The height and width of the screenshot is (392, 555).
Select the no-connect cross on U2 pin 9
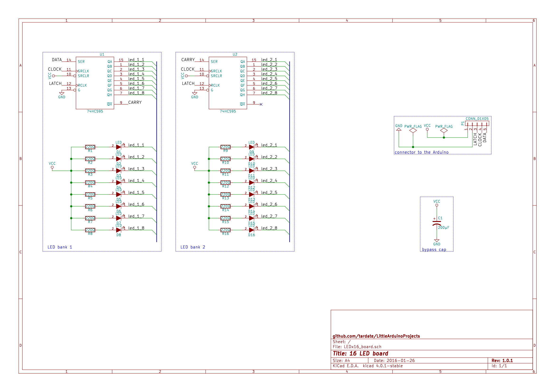coord(261,105)
